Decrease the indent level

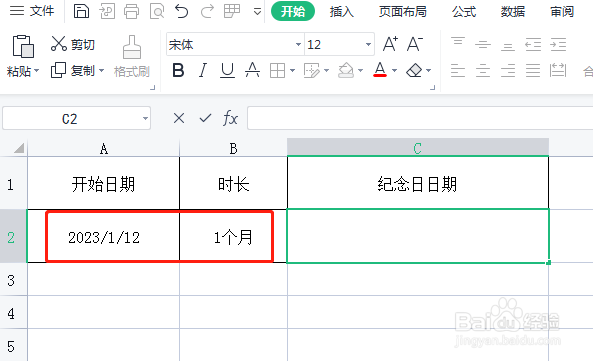(533, 45)
